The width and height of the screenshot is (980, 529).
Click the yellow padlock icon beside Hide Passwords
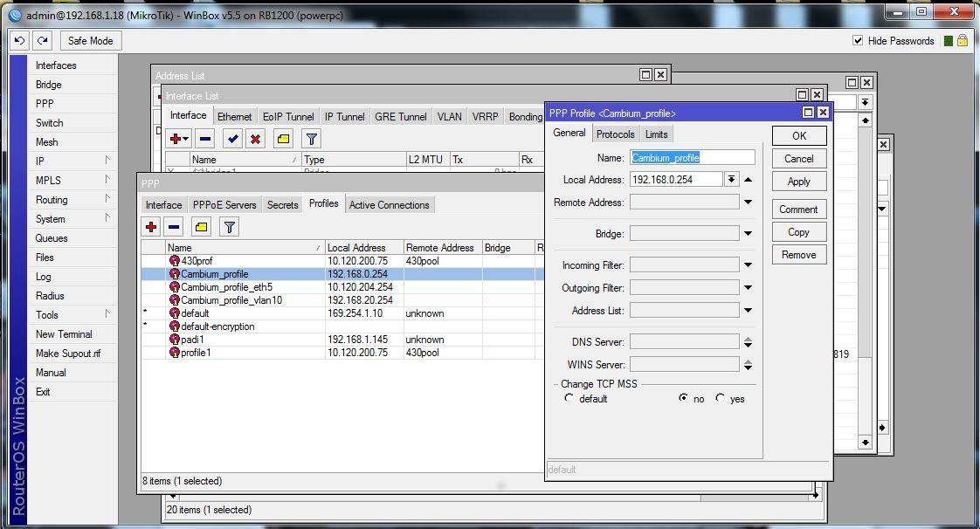pos(963,41)
